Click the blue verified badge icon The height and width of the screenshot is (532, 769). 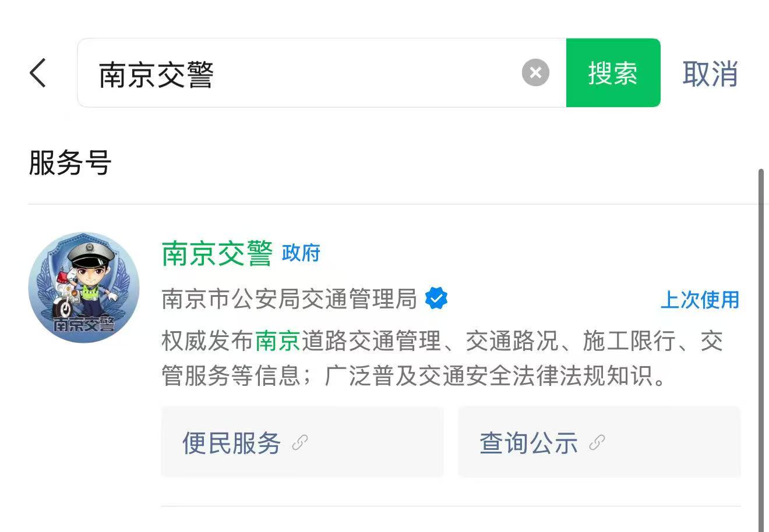(436, 299)
